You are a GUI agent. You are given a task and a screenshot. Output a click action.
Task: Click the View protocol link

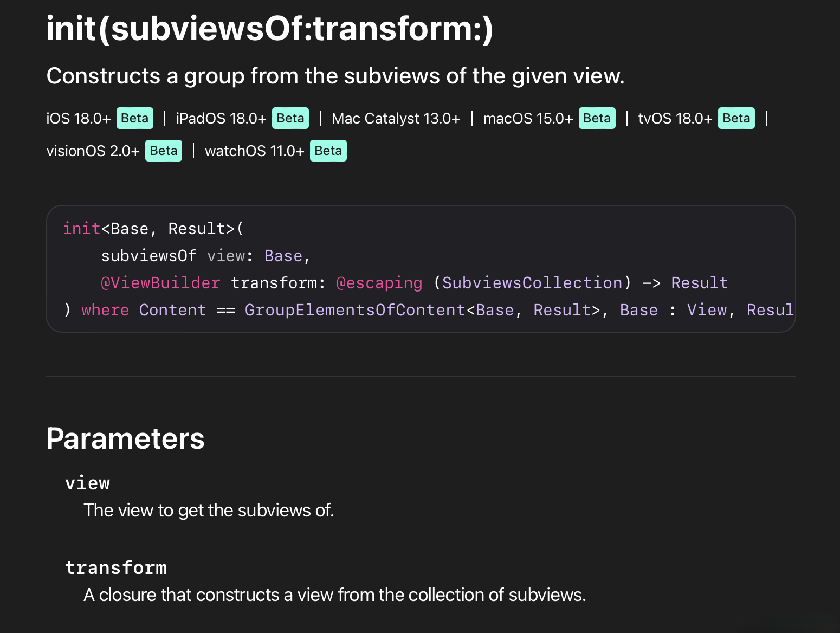707,310
